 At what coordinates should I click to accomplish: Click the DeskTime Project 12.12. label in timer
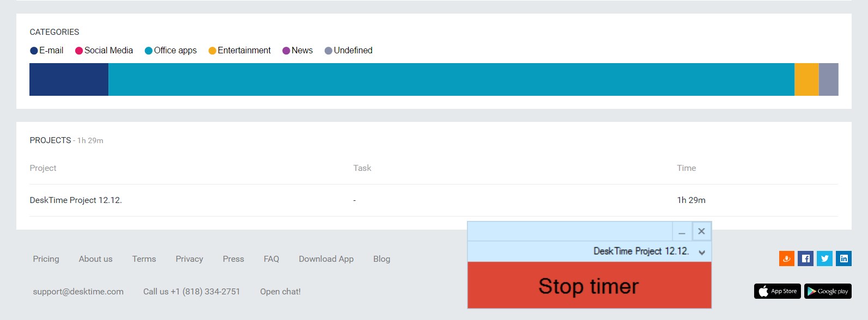641,251
